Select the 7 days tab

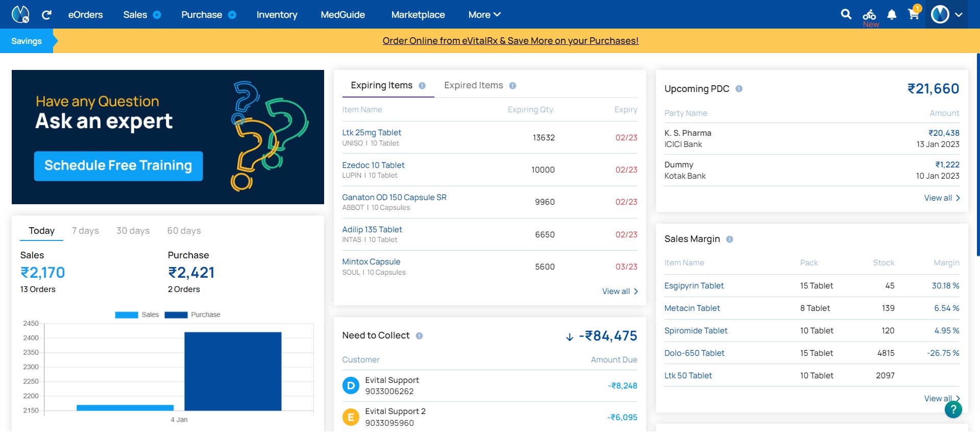(85, 231)
